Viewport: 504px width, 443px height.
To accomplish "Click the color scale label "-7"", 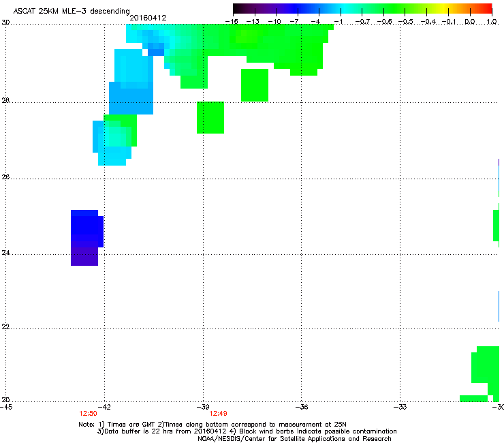I will click(x=296, y=22).
